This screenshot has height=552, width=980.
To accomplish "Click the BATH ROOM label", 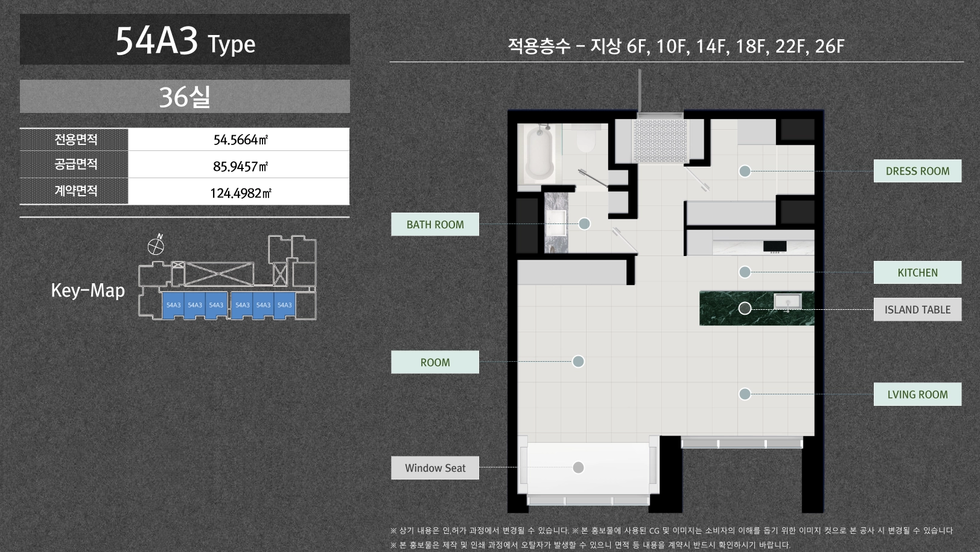I will tap(435, 225).
